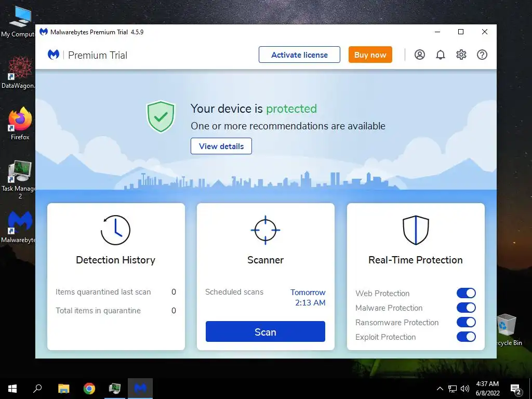Open Detection History clock icon

click(x=115, y=230)
